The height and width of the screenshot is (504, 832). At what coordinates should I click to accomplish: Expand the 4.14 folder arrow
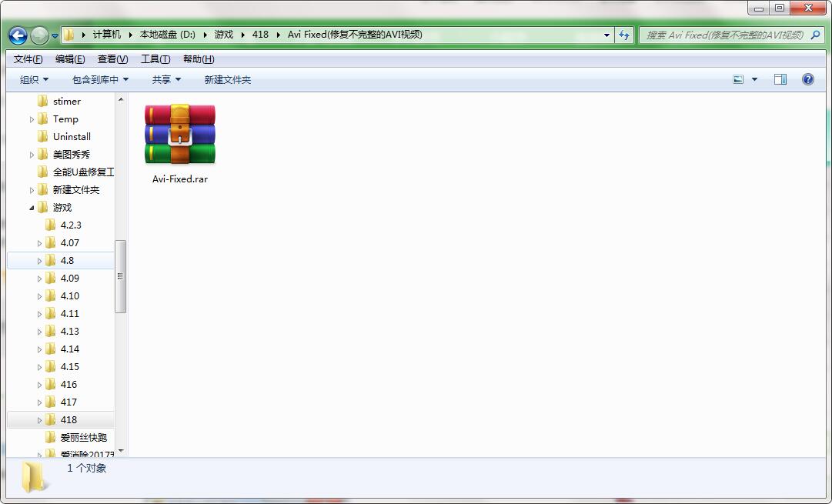tap(39, 349)
